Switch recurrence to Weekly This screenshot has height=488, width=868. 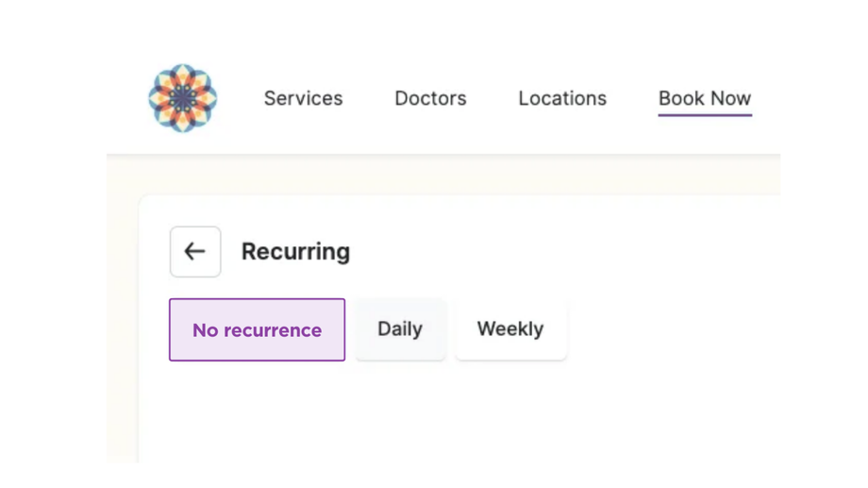pos(510,329)
